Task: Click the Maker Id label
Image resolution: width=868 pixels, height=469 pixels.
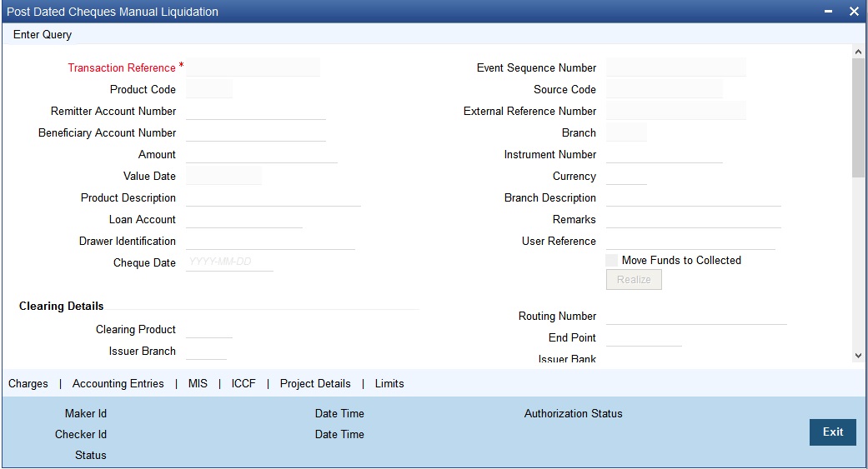Action: pos(86,414)
